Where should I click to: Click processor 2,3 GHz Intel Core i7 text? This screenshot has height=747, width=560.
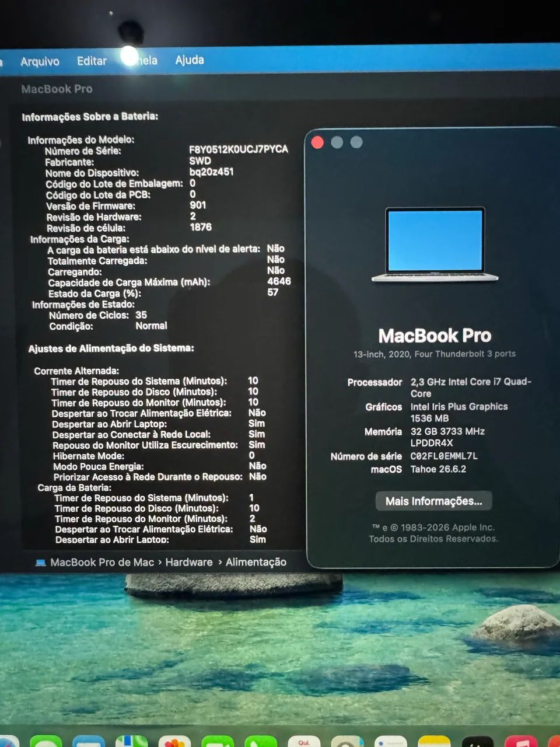[471, 387]
